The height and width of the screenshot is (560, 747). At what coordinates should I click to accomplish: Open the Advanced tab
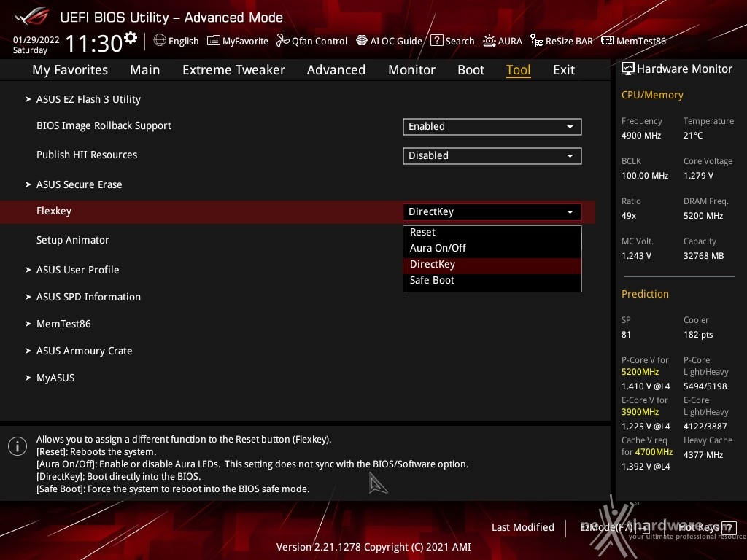pos(336,70)
